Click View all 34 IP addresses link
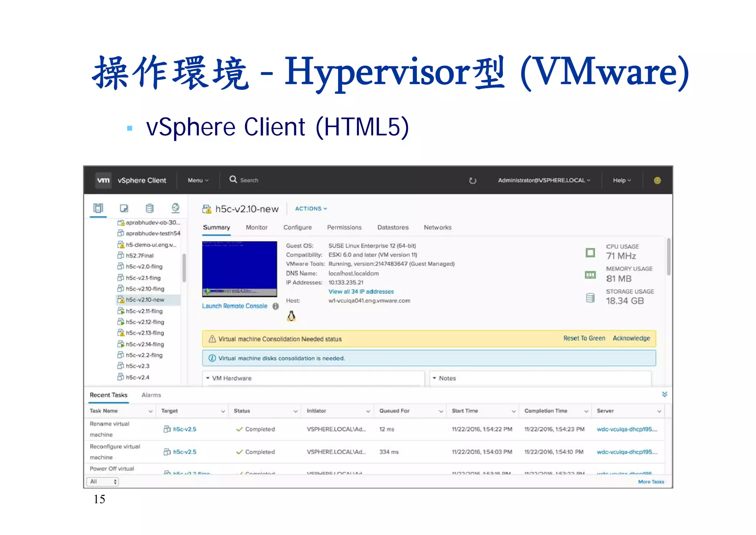The height and width of the screenshot is (535, 756). 361,292
